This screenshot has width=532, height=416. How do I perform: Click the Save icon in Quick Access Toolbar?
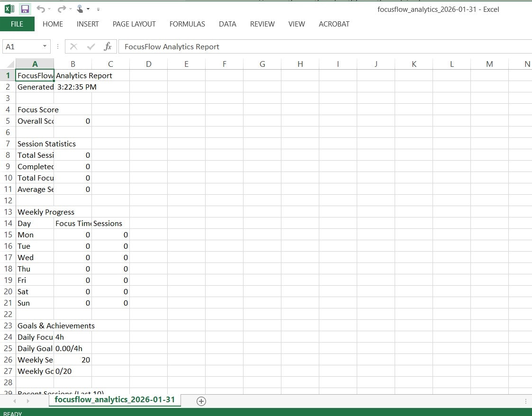(x=25, y=9)
